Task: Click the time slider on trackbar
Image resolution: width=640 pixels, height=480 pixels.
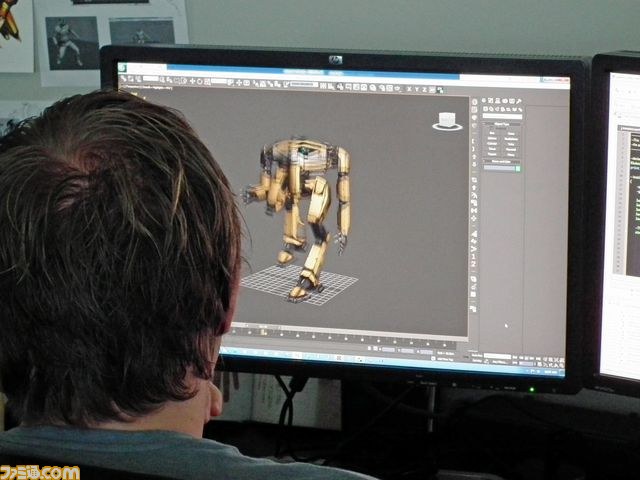Action: click(x=263, y=327)
